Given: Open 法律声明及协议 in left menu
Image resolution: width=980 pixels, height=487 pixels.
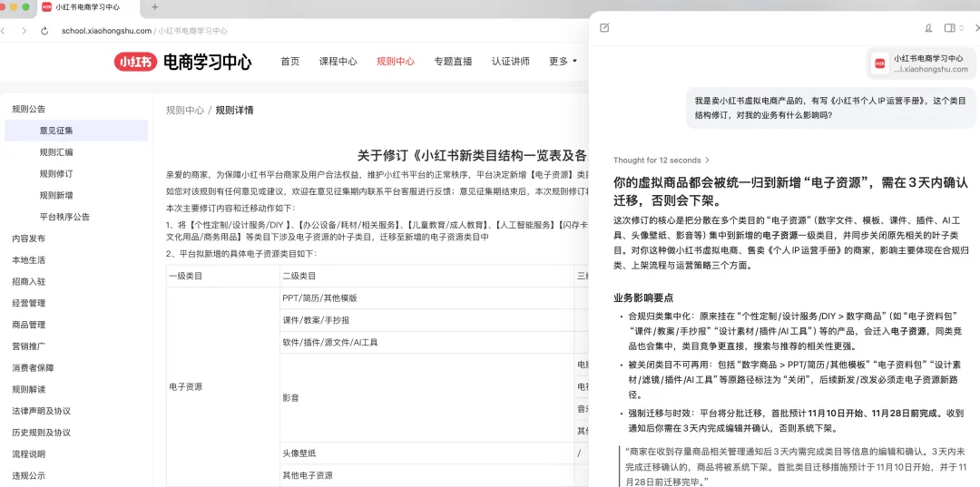Looking at the screenshot, I should [41, 411].
